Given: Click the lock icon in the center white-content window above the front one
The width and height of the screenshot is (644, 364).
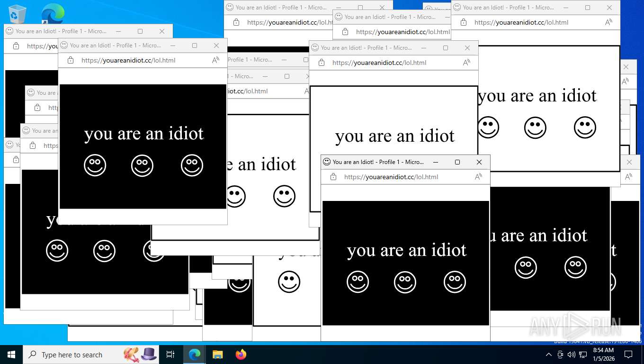Looking at the screenshot, I should pyautogui.click(x=322, y=63).
